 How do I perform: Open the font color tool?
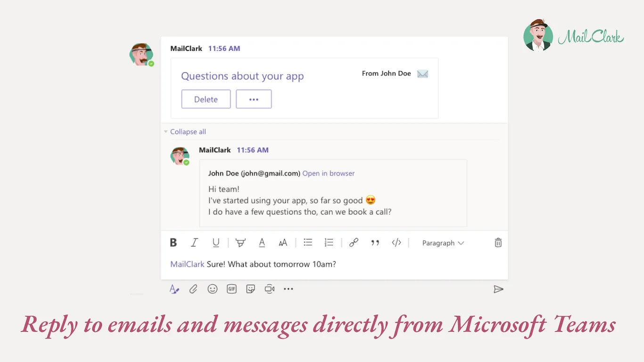click(x=262, y=243)
